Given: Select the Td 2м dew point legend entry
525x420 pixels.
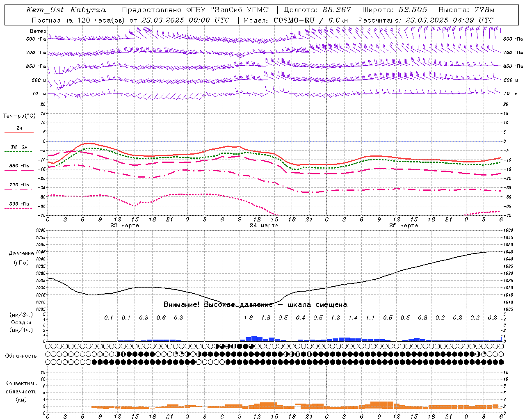Looking at the screenshot, I should click(x=19, y=147).
